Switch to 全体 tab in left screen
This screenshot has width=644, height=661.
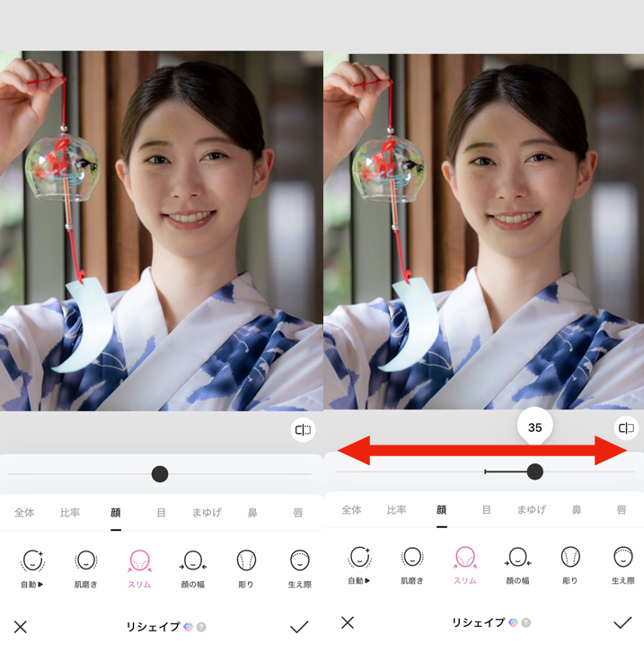[x=24, y=513]
